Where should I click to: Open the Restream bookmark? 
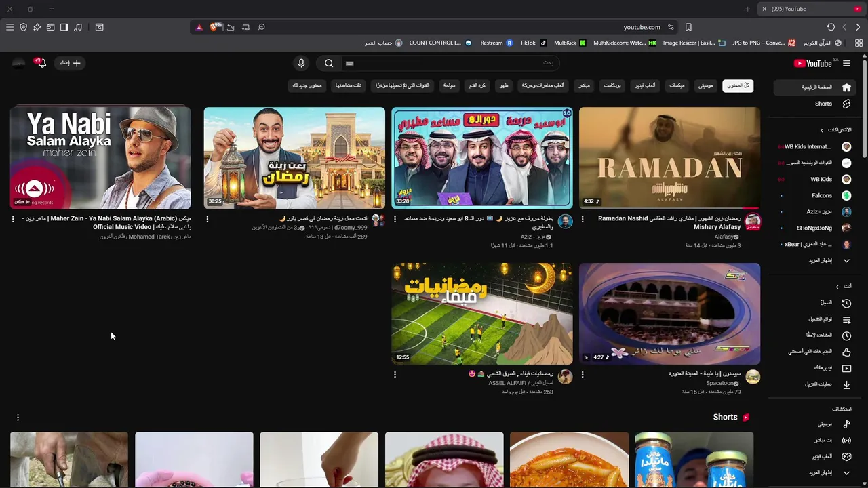click(496, 43)
